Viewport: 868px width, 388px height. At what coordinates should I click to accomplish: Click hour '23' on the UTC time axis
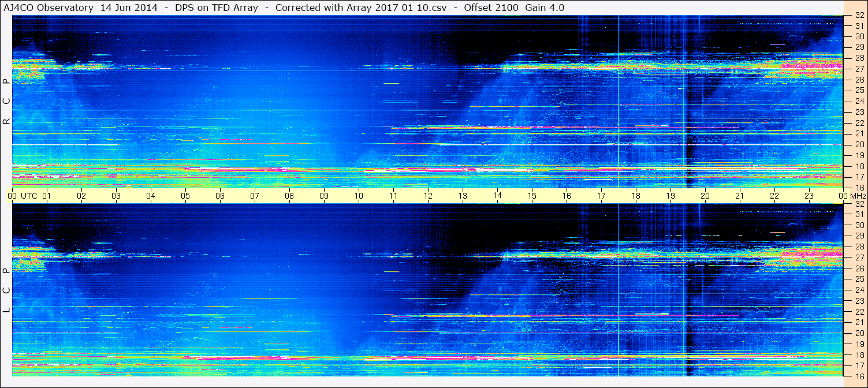[x=809, y=196]
